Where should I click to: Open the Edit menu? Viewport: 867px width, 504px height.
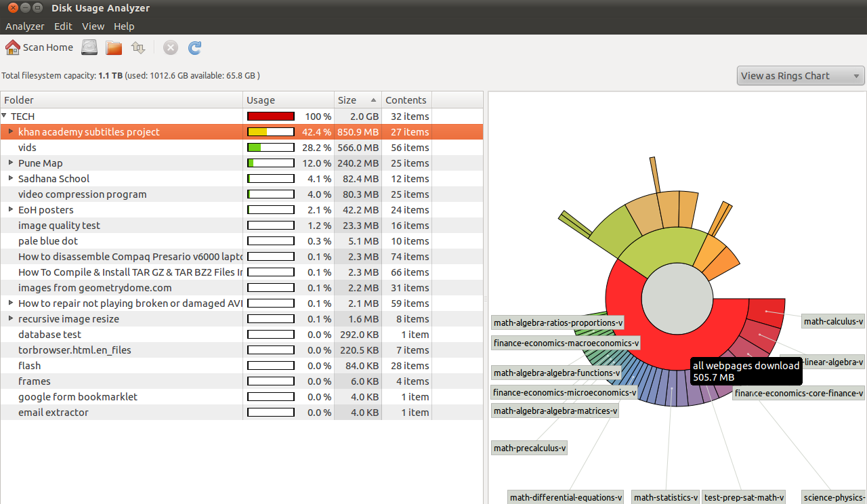click(63, 26)
